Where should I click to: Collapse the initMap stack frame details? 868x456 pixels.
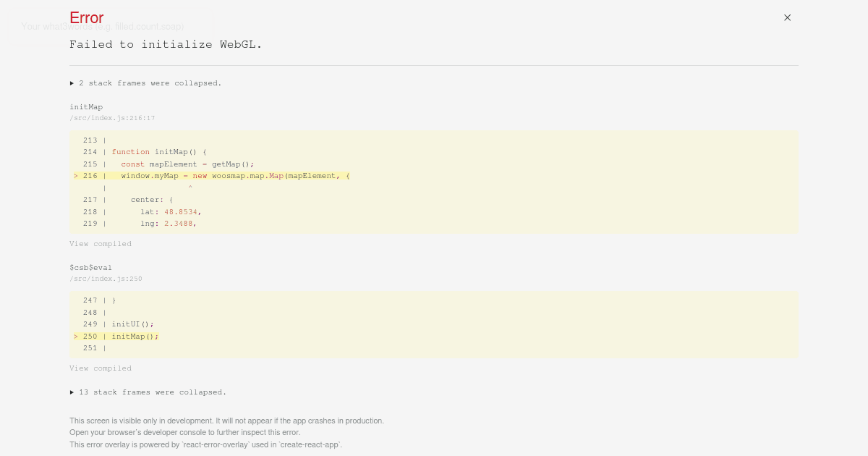coord(86,106)
